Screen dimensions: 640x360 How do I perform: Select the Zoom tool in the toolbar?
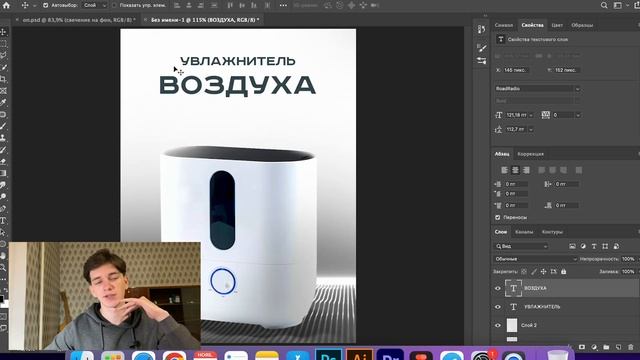[3, 268]
